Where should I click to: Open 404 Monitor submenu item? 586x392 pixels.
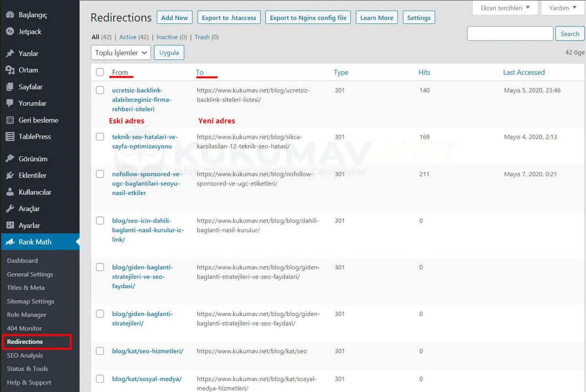point(24,328)
